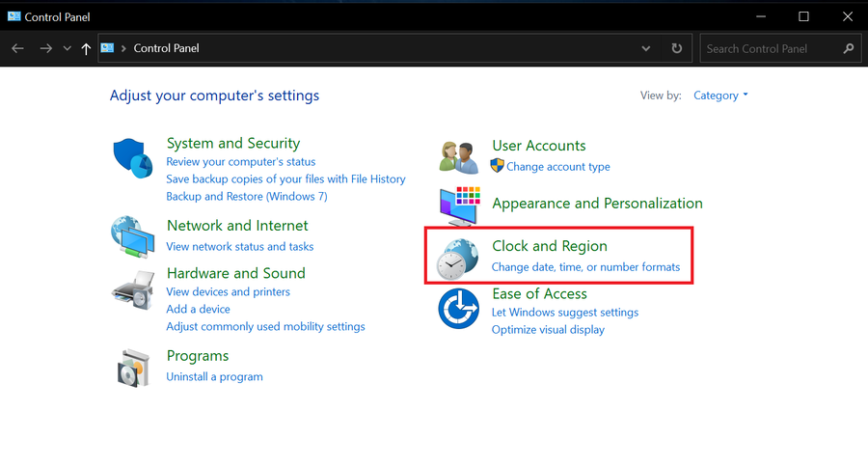
Task: Open the Ease of Access heading
Action: coord(539,293)
